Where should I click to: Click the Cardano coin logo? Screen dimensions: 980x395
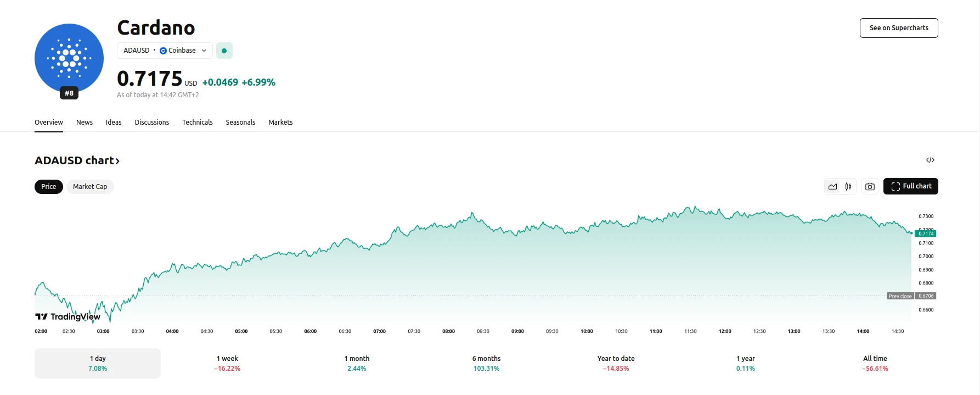69,57
